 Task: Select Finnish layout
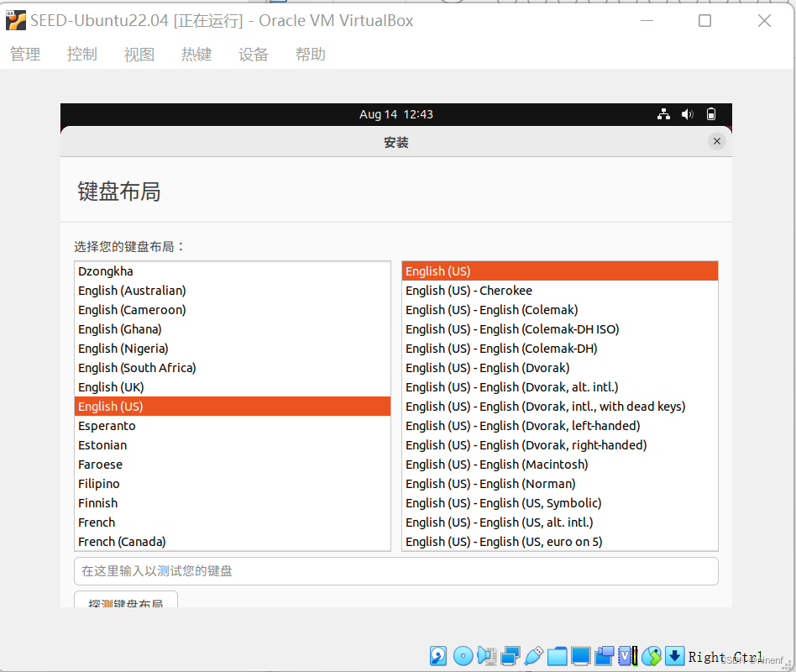pos(233,503)
